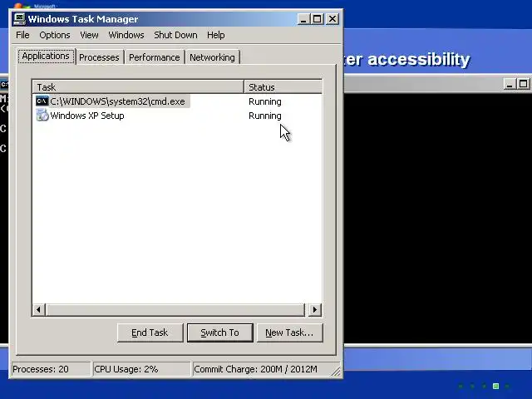Maximize the Task Manager window
The image size is (532, 399).
tap(318, 19)
